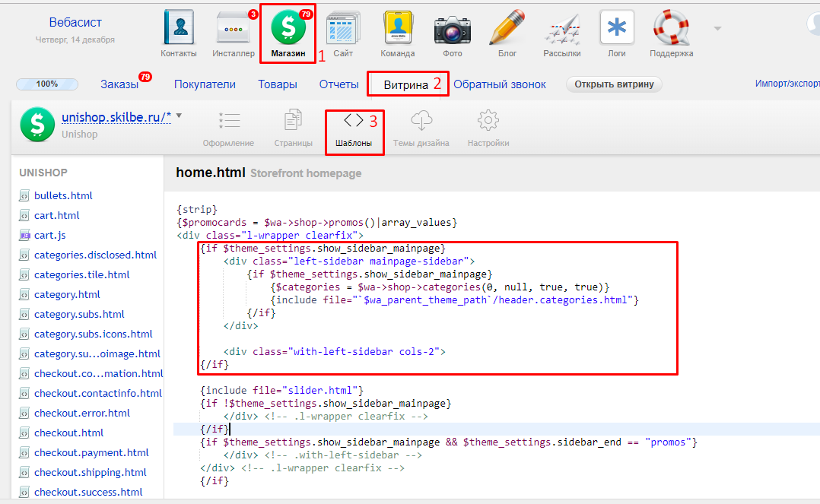Open cart.html in the file list
The image size is (820, 504).
pos(56,215)
